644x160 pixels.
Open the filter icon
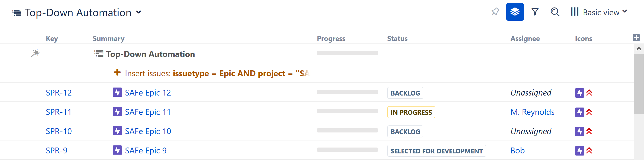[535, 12]
